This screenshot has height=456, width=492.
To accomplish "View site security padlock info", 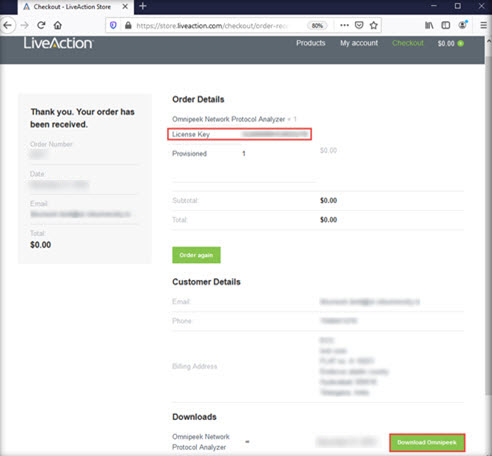I will [128, 25].
